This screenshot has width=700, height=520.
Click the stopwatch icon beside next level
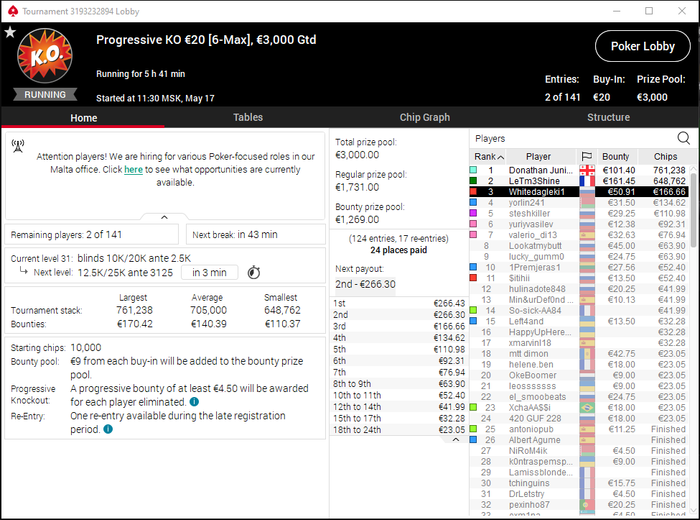[254, 272]
